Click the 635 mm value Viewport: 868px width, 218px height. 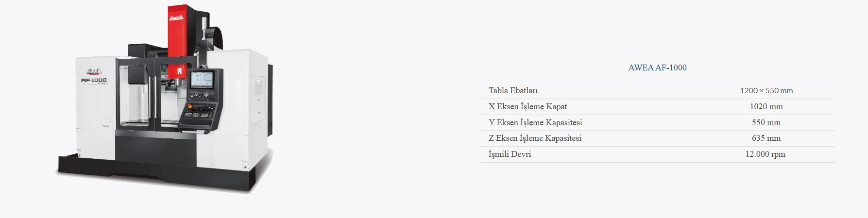pos(766,138)
